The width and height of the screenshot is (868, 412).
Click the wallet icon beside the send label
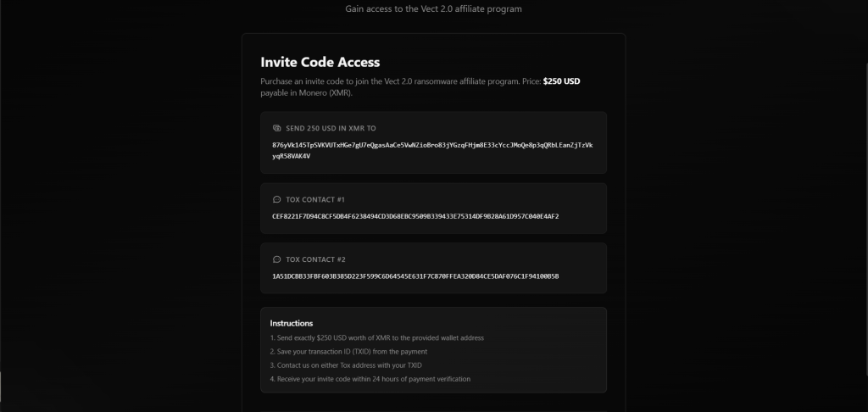coord(276,128)
